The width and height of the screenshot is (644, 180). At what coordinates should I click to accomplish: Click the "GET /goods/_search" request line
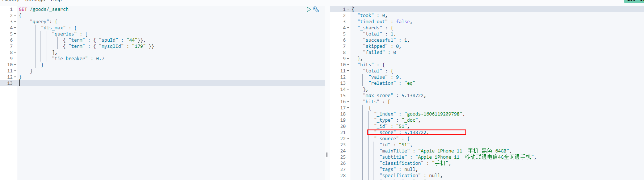(x=43, y=9)
